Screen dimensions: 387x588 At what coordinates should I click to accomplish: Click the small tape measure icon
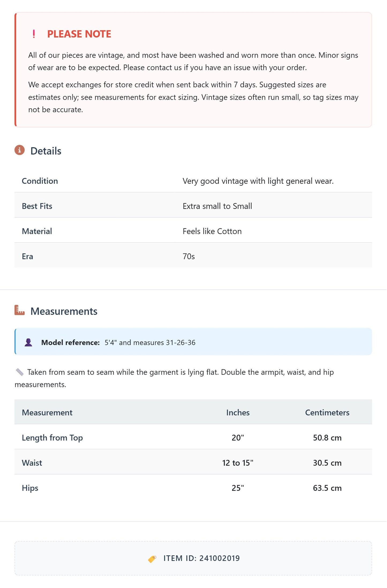click(x=20, y=372)
